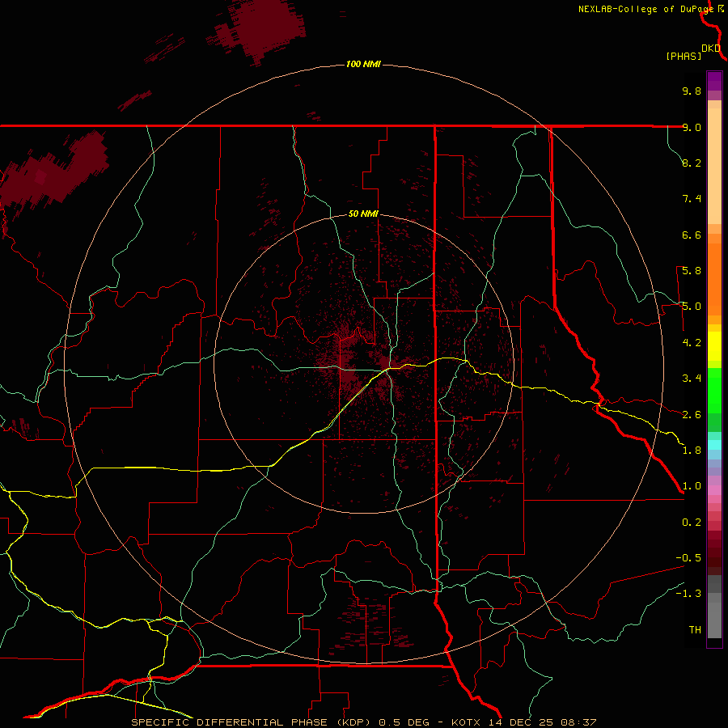Screen dimensions: 728x728
Task: Click the KOTX station identifier in the caption
Action: point(466,722)
